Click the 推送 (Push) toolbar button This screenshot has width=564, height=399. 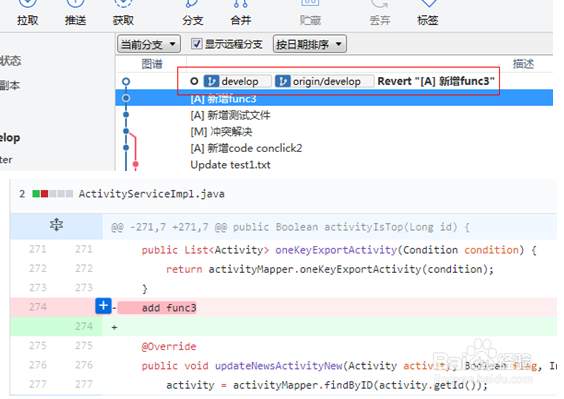(x=75, y=13)
